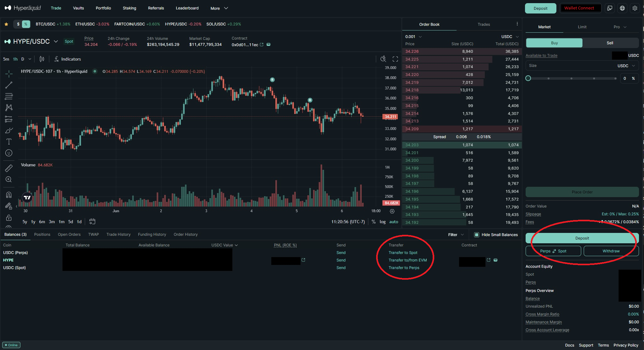The width and height of the screenshot is (644, 350).
Task: Switch to the Limit order tab
Action: pyautogui.click(x=582, y=27)
